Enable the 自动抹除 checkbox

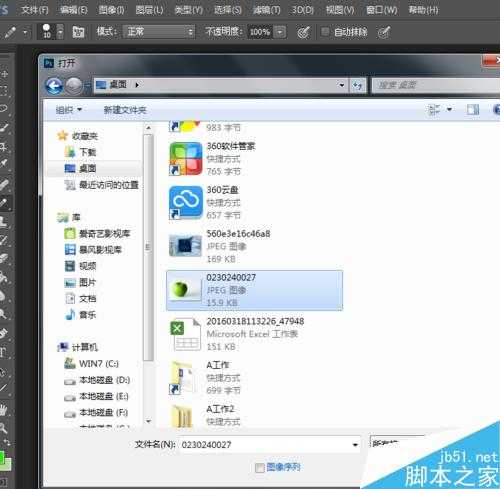click(x=325, y=32)
